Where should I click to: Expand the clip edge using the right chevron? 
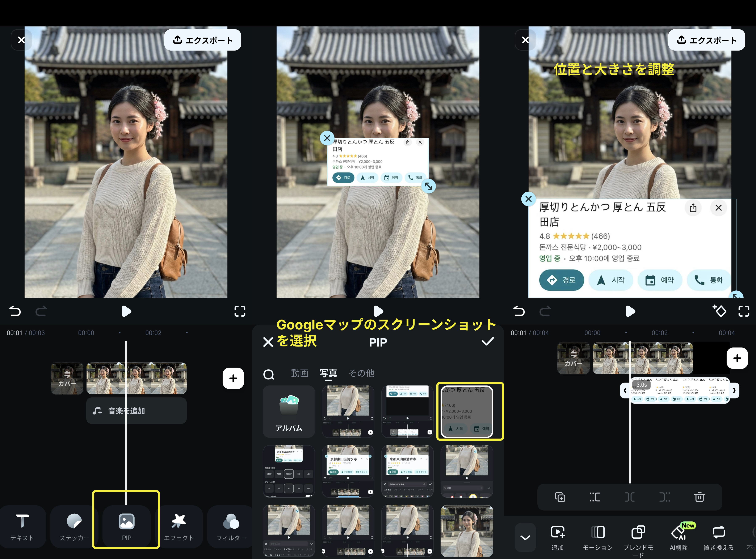coord(734,390)
